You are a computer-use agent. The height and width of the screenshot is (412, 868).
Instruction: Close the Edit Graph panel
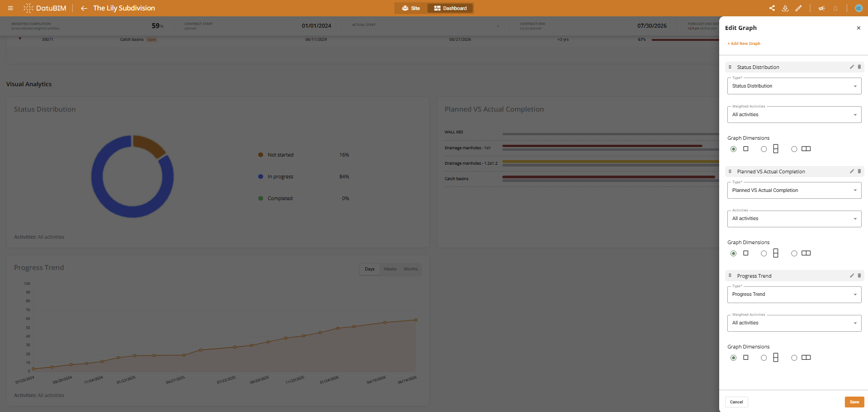tap(858, 28)
